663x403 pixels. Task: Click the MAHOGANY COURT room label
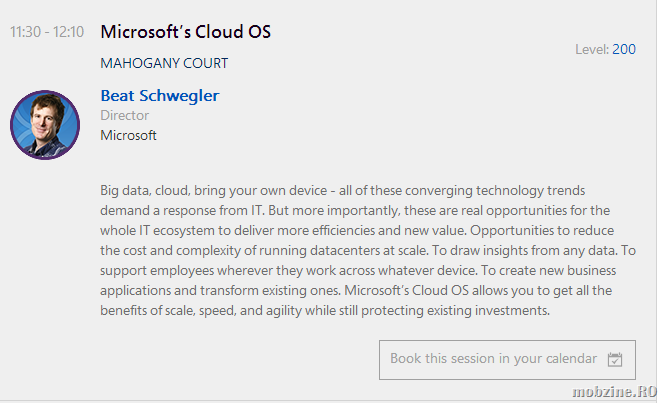click(165, 63)
